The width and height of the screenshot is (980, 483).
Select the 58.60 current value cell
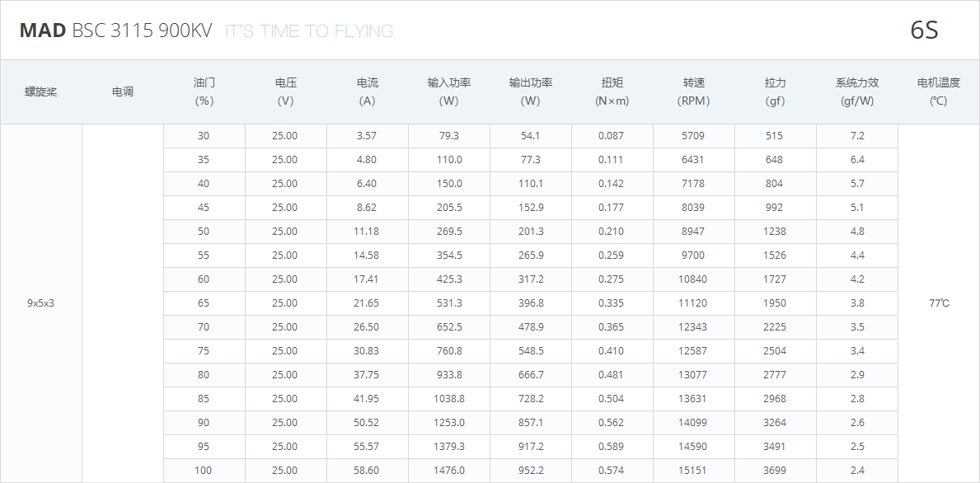coord(366,471)
